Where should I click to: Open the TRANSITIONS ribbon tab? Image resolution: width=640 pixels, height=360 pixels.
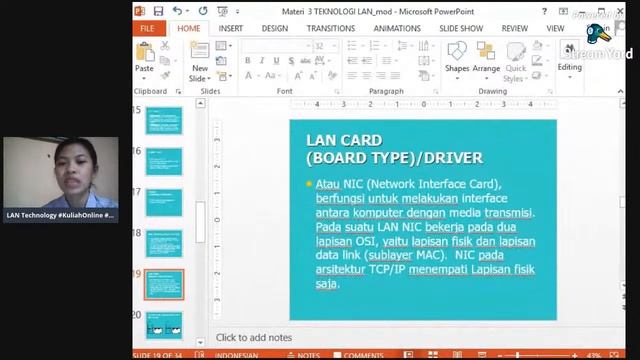tap(331, 29)
